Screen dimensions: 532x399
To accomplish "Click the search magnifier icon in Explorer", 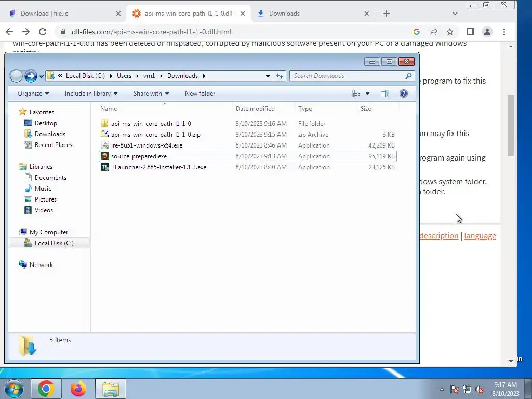I will [408, 76].
